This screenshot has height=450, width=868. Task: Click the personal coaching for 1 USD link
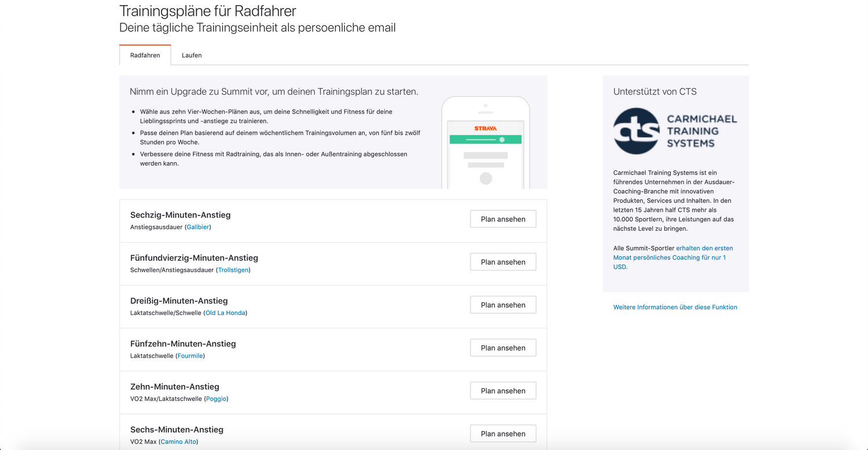[673, 258]
